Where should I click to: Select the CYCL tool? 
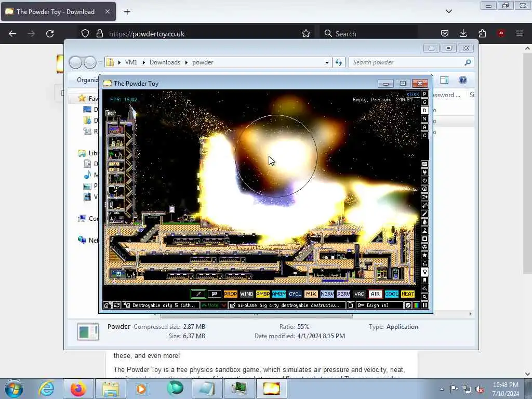295,294
